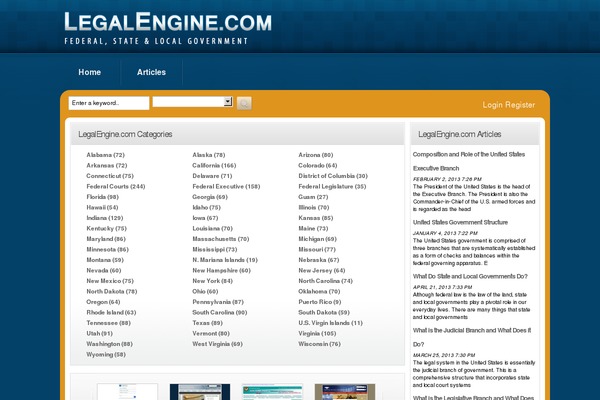Screen dimensions: 600x400
Task: Open the Guam (27) category
Action: pos(313,197)
